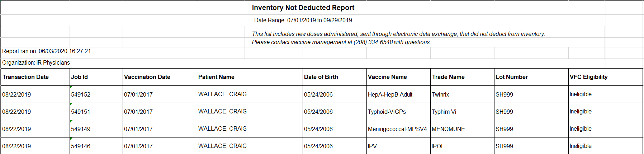Select the Lot Number header cell

[531, 77]
